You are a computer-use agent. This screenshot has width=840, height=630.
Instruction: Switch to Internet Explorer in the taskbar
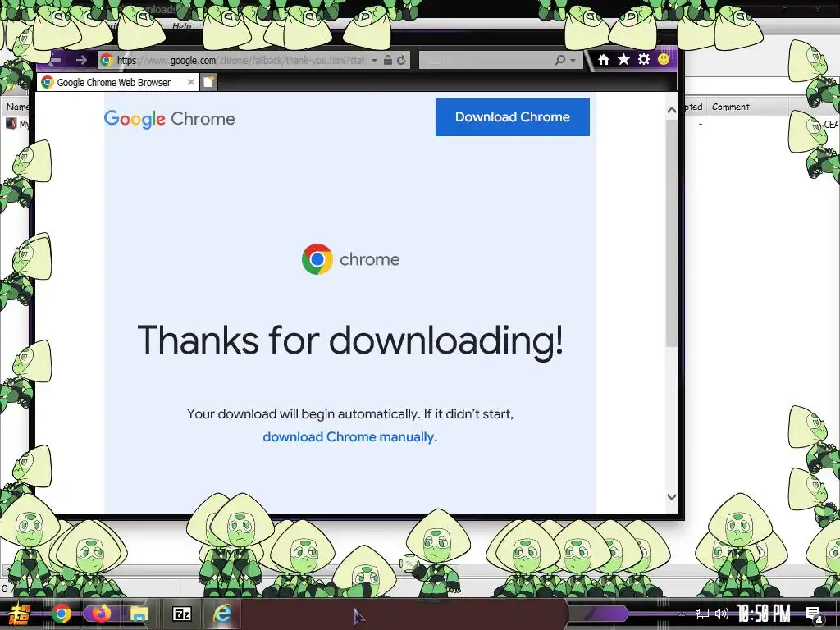[221, 614]
